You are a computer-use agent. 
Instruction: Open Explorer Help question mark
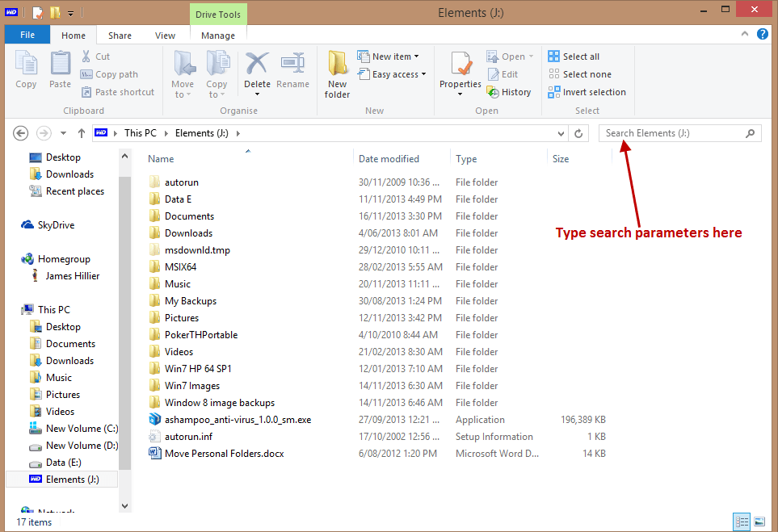(763, 34)
